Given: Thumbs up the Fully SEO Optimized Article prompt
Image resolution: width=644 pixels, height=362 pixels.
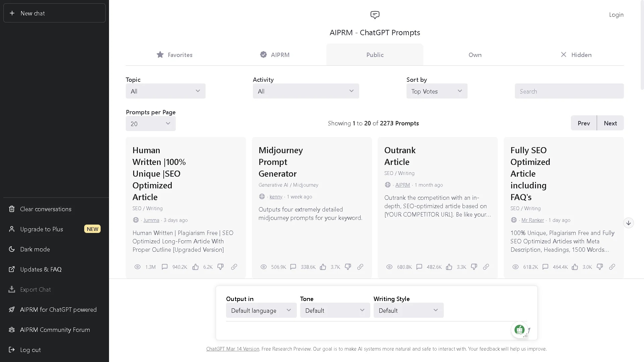Looking at the screenshot, I should click(575, 267).
